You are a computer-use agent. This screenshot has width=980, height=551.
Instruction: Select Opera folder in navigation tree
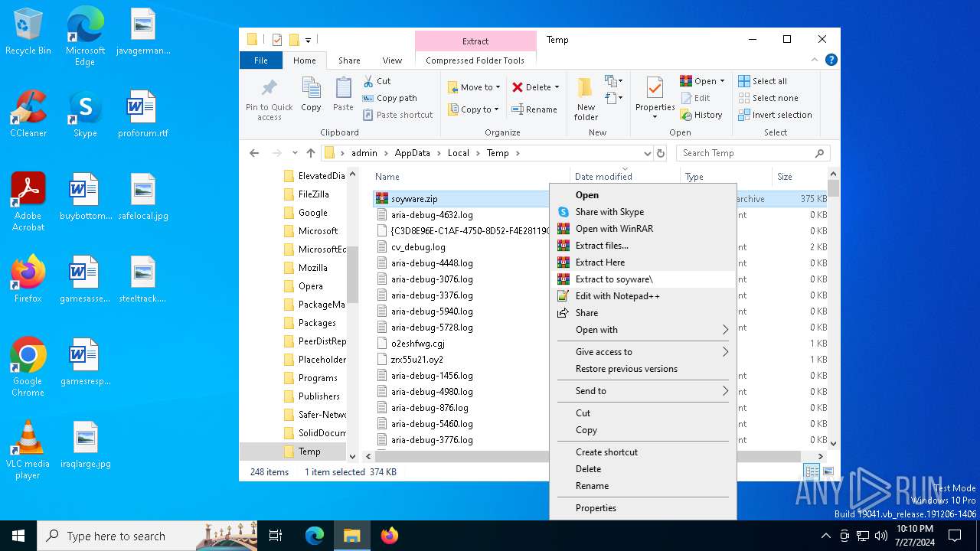click(x=311, y=286)
